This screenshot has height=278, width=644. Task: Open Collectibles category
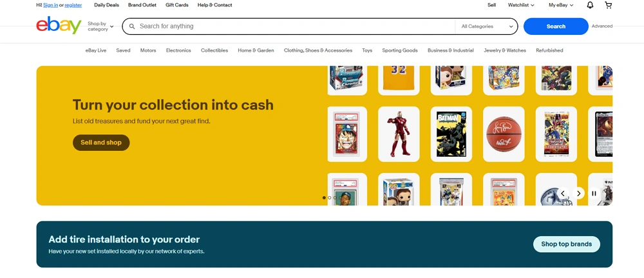[214, 50]
